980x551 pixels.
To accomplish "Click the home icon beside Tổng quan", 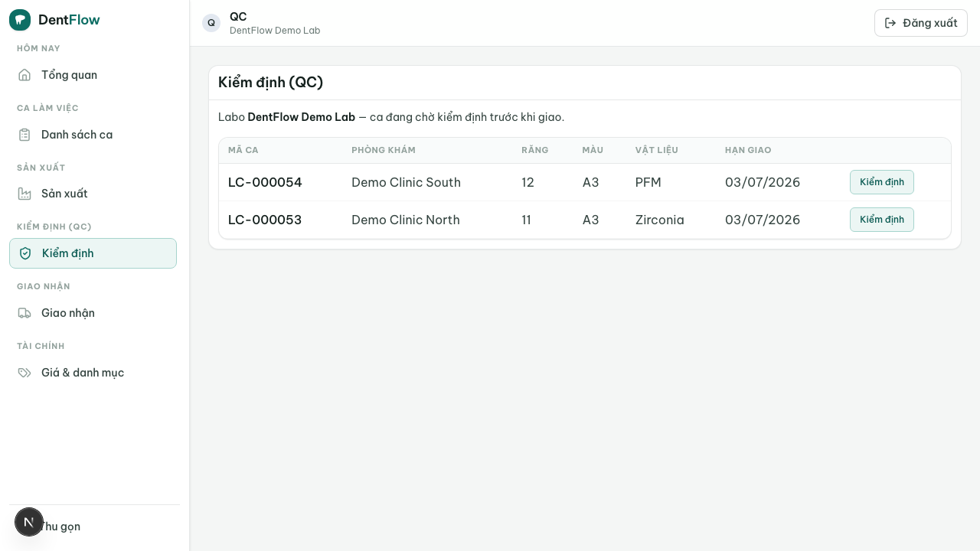I will (x=24, y=75).
